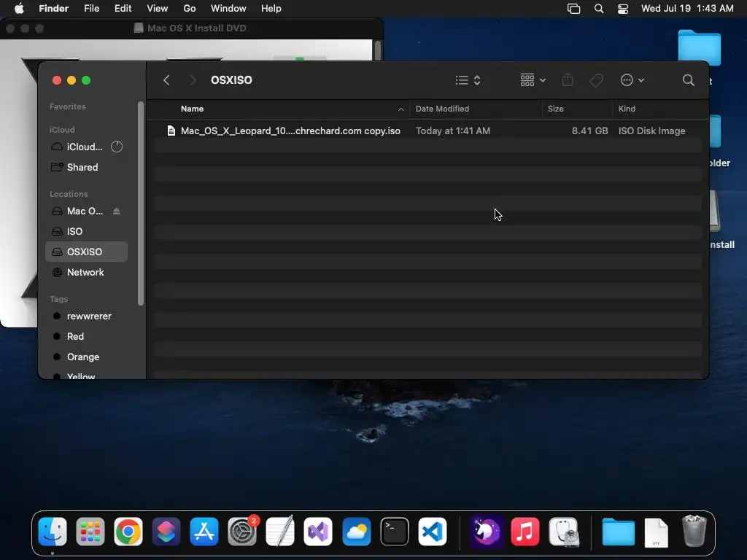
Task: Open Spotlight search in menu bar
Action: click(599, 9)
